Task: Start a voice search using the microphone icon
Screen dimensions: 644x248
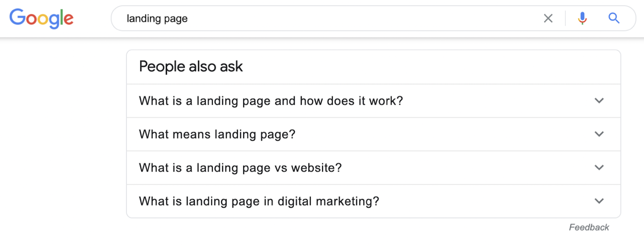Action: click(x=582, y=18)
